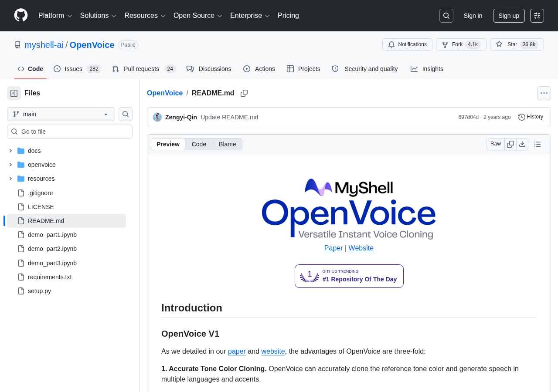
Task: Open the OpenVoice repository name link
Action: click(92, 45)
